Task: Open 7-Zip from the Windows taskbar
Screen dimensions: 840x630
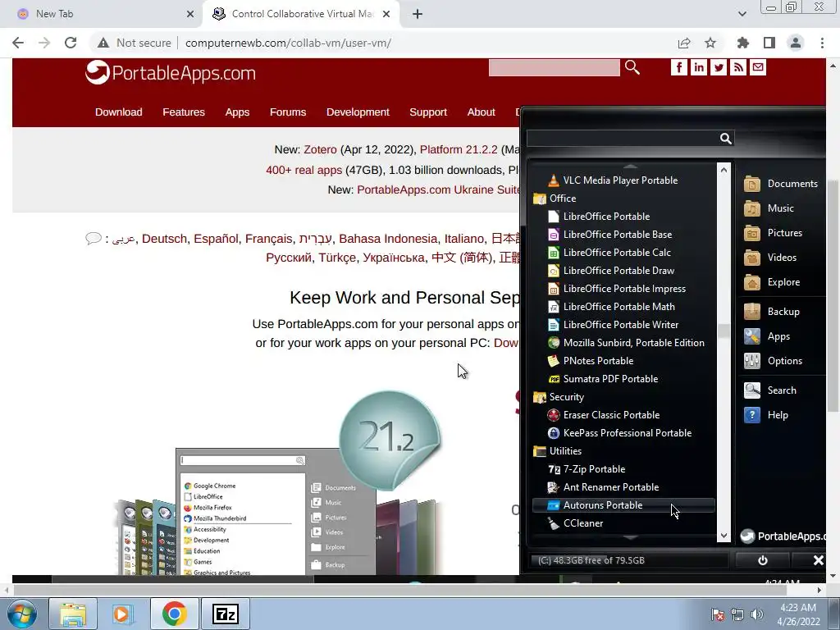Action: tap(225, 614)
